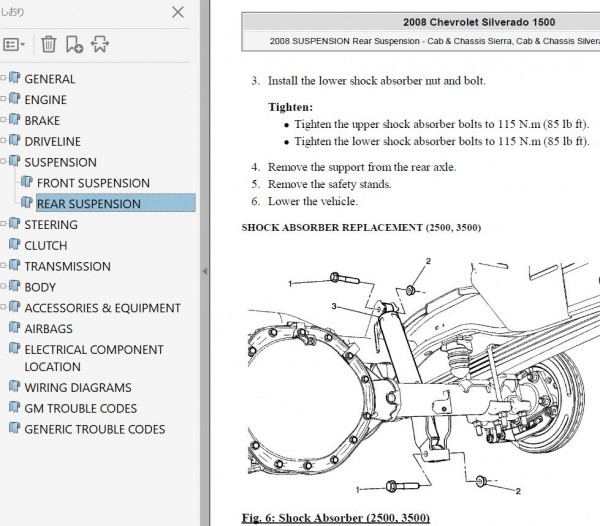Jump to the TRANSMISSION bookmark
The width and height of the screenshot is (600, 526).
coord(67,267)
